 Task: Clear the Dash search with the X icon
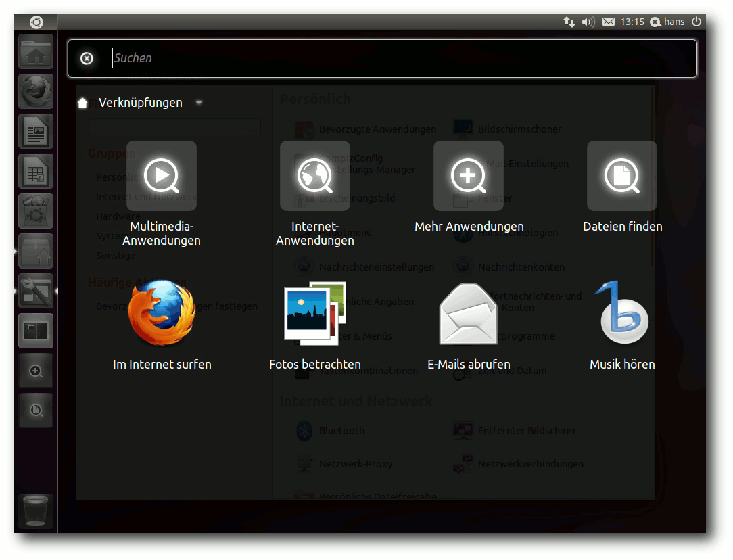[87, 58]
